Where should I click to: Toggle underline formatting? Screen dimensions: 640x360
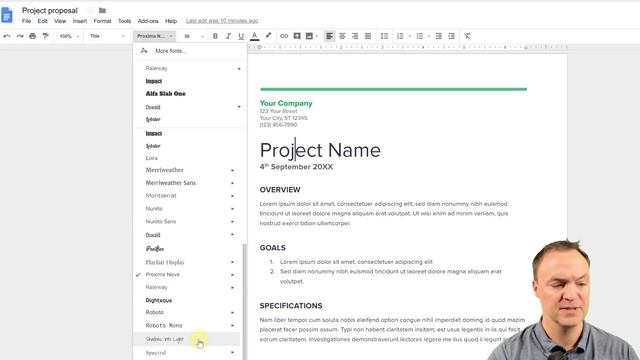[x=241, y=36]
